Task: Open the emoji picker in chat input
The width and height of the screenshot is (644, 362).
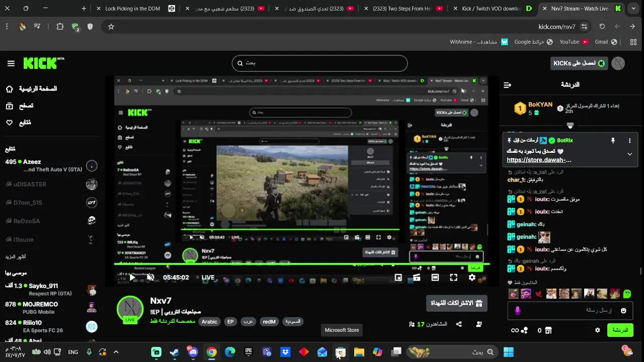Action: coord(624,311)
